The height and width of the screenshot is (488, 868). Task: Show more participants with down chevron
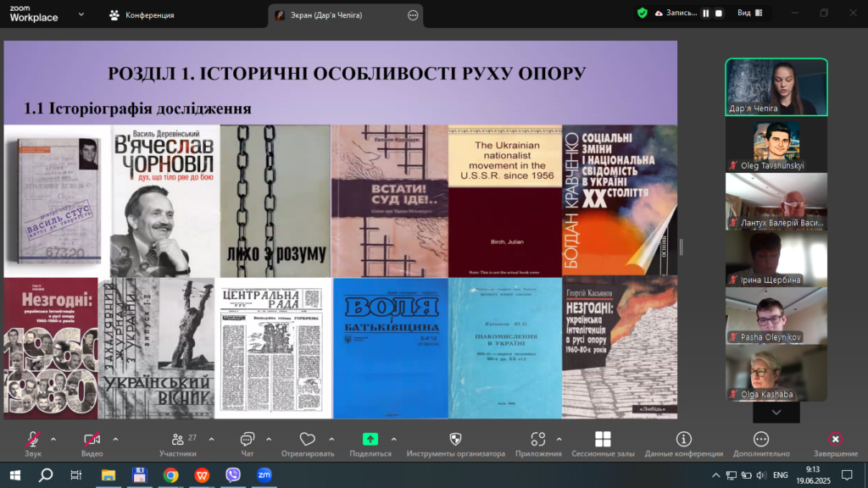[776, 413]
